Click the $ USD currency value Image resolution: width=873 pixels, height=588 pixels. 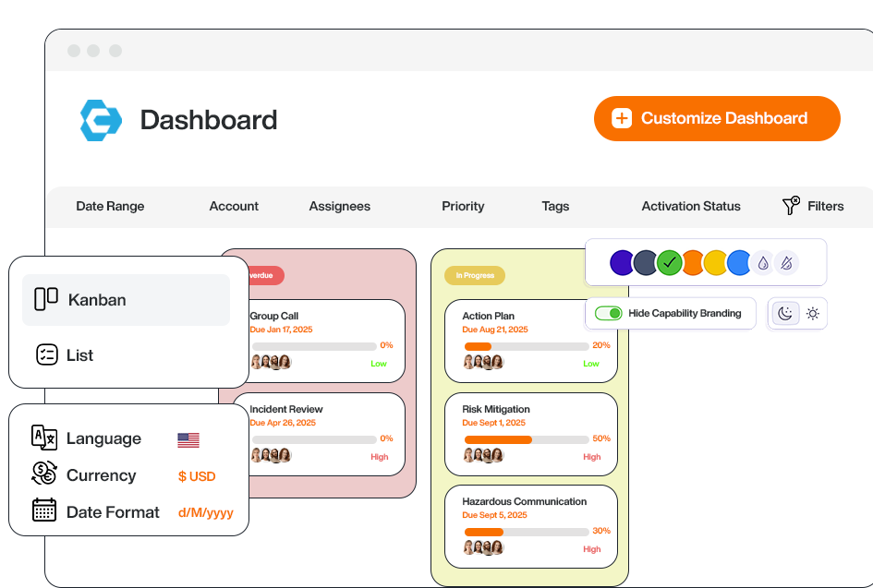pos(197,476)
